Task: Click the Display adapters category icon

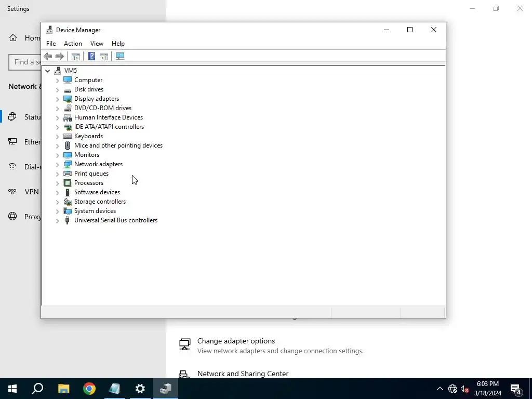Action: [68, 99]
